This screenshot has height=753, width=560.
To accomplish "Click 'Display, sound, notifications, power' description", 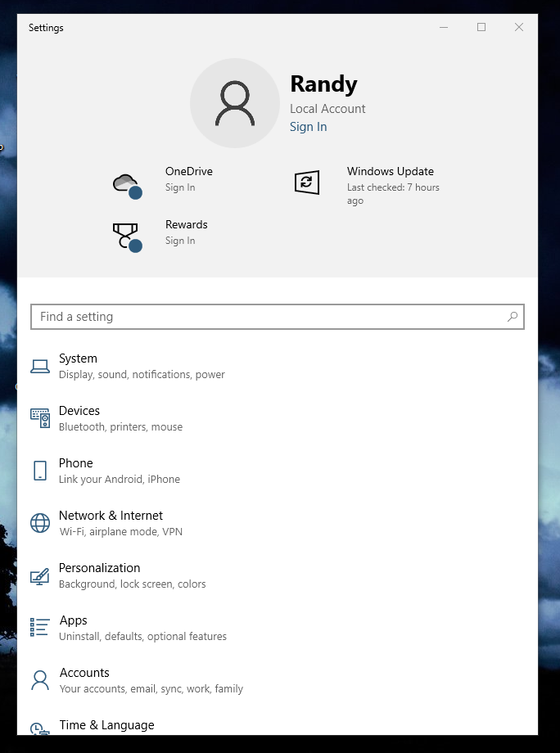I will click(x=142, y=375).
